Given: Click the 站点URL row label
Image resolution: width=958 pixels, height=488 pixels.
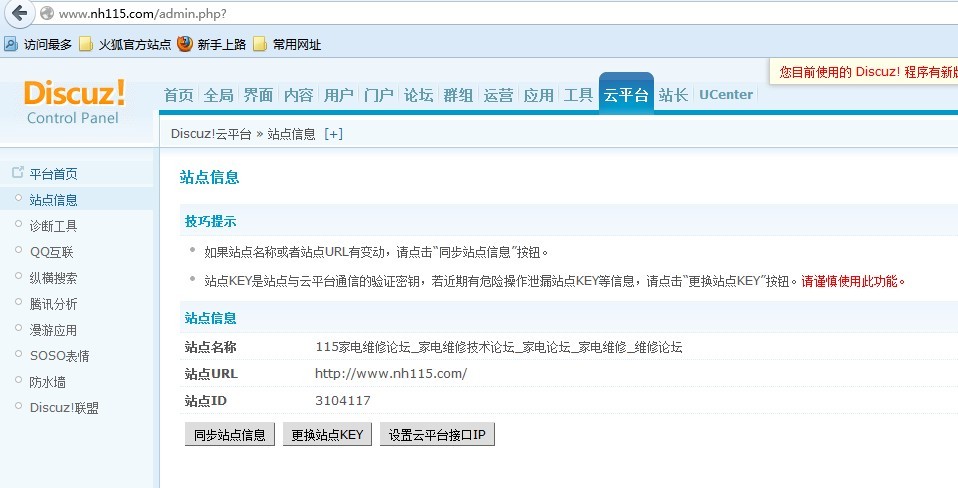Looking at the screenshot, I should [211, 373].
